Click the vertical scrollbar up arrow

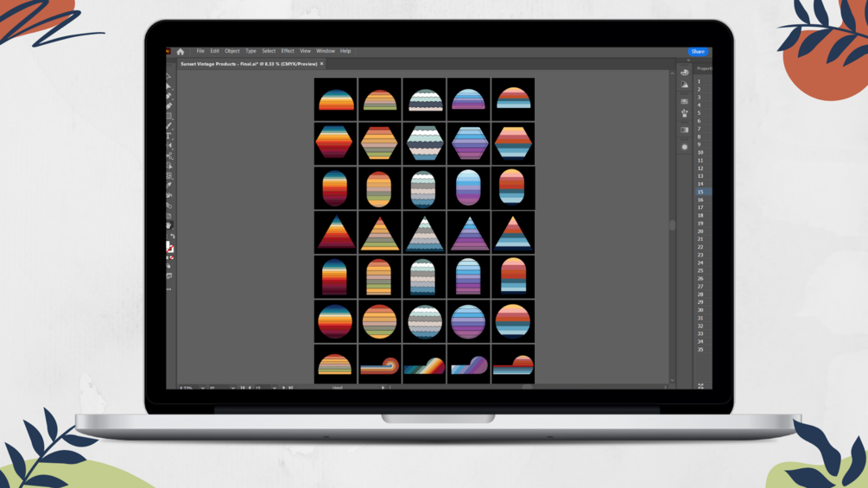(x=672, y=73)
